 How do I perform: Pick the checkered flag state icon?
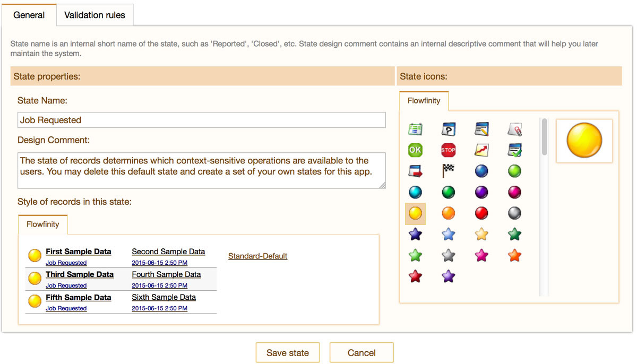pyautogui.click(x=449, y=171)
